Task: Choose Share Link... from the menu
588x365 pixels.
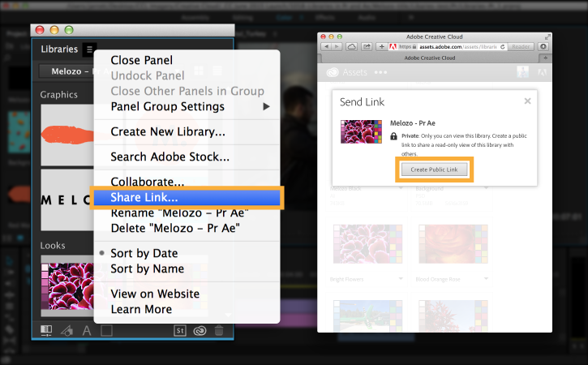Action: pyautogui.click(x=187, y=197)
